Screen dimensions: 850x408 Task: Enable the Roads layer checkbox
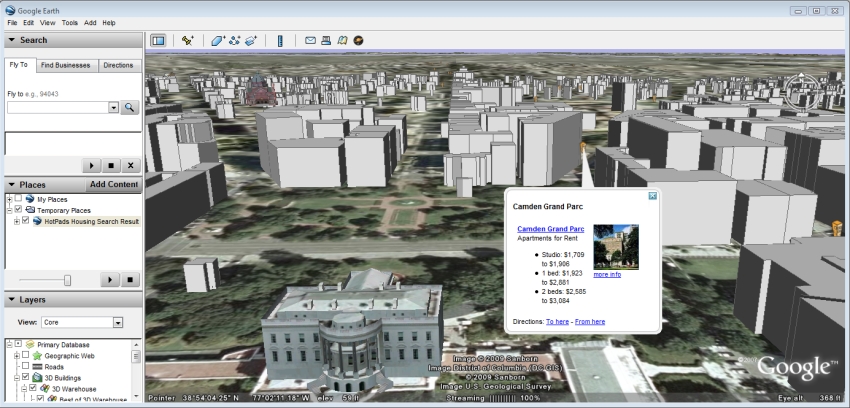[25, 367]
